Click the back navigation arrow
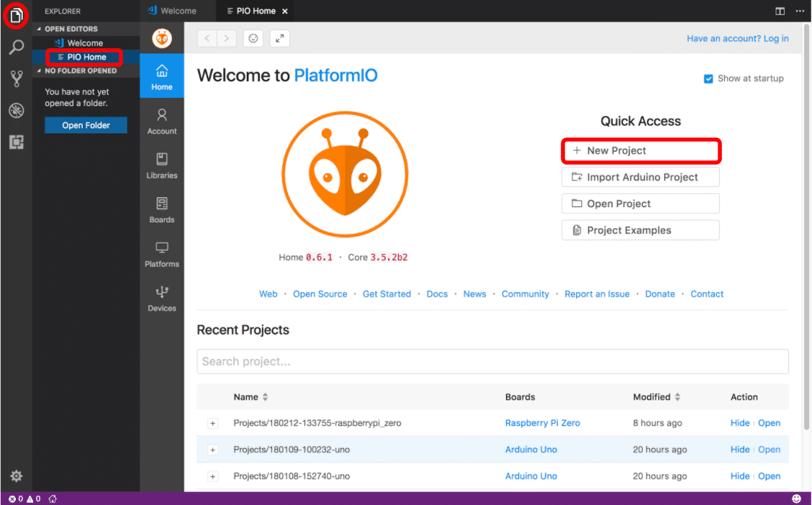Image resolution: width=812 pixels, height=505 pixels. 207,38
